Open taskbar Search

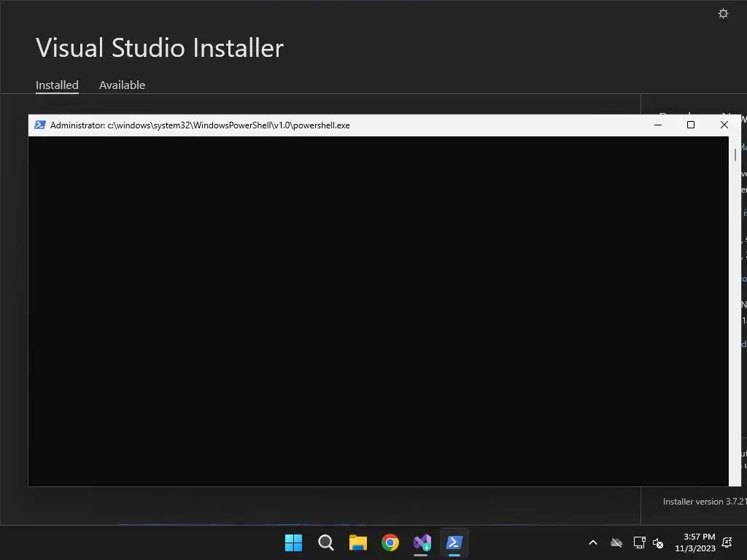tap(326, 542)
